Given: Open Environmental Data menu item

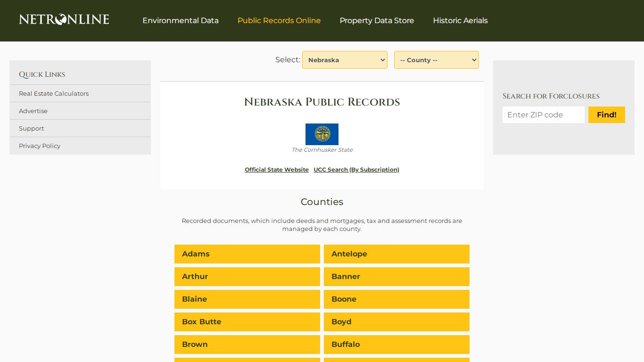Looking at the screenshot, I should pyautogui.click(x=181, y=20).
